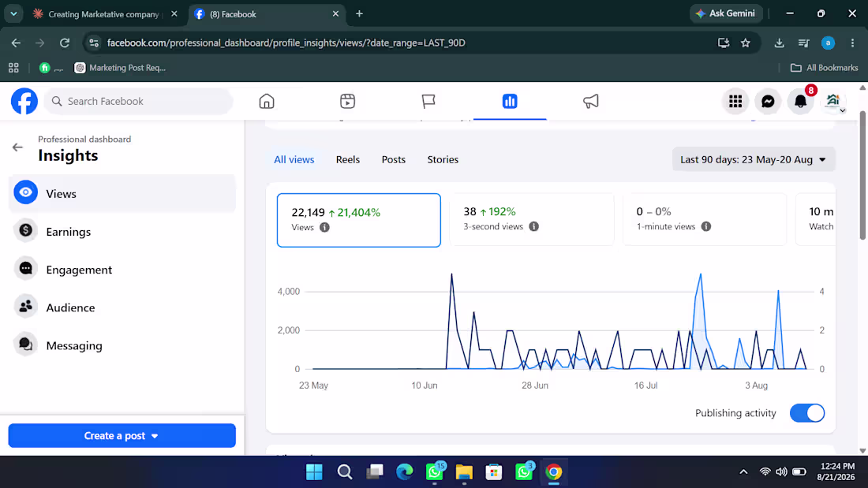Image resolution: width=868 pixels, height=488 pixels.
Task: Open the Professional dashboard bar chart icon
Action: coord(510,101)
